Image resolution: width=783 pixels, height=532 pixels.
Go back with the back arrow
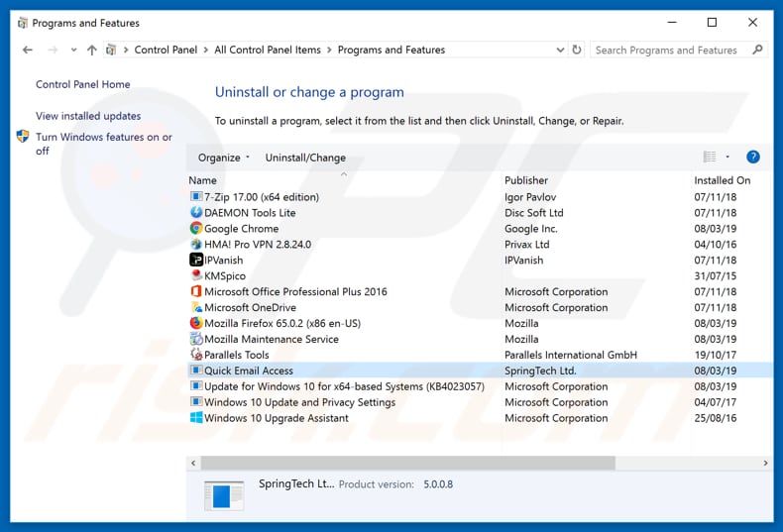tap(28, 50)
